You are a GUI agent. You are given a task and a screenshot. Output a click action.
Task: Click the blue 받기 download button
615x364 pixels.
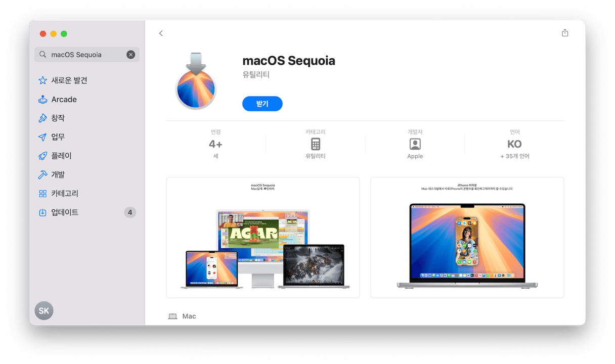point(262,104)
